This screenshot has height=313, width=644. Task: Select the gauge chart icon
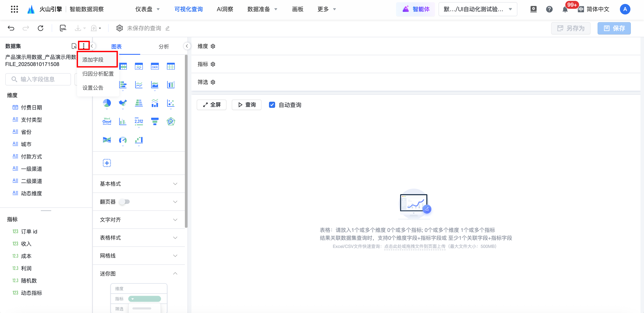[123, 140]
